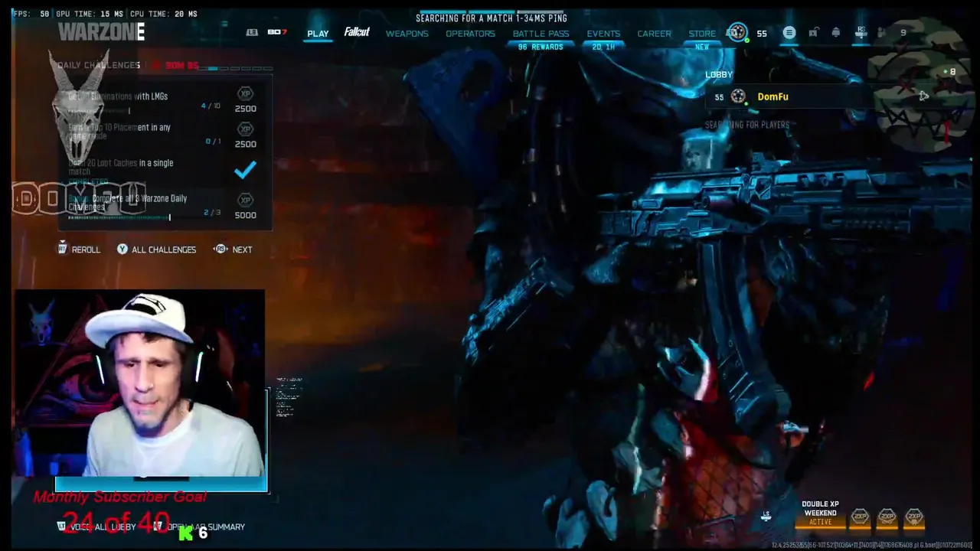
Task: Click the 2500 XP icon for Top 10 challenge
Action: tap(245, 129)
